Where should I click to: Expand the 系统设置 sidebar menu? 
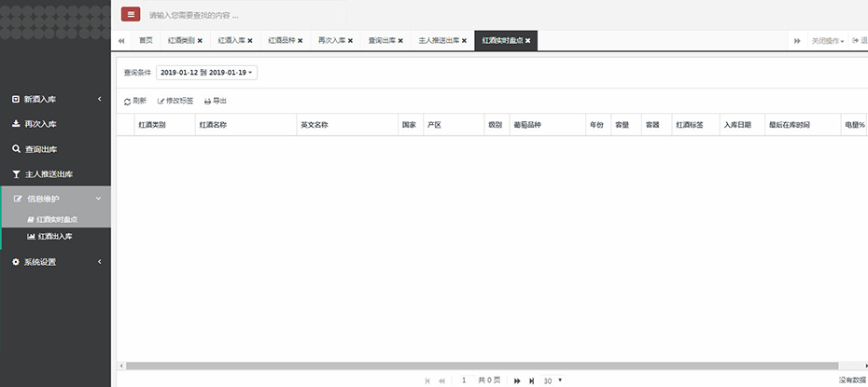click(55, 262)
